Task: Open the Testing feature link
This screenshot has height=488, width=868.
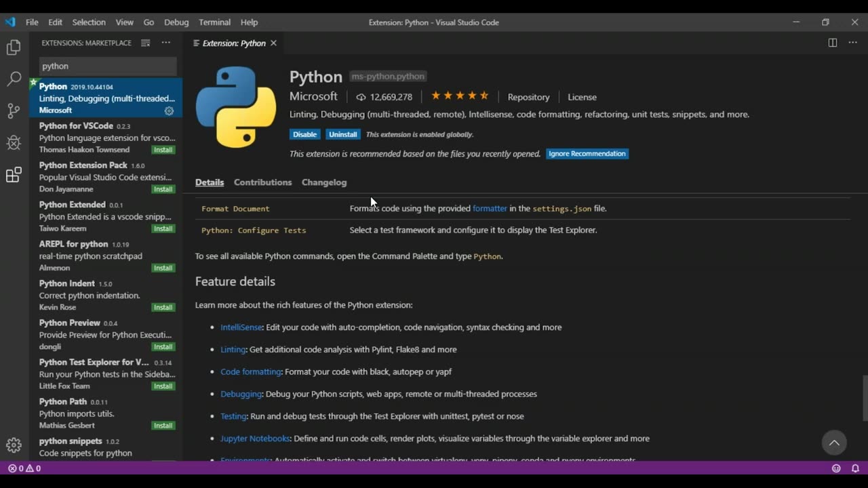Action: 233,416
